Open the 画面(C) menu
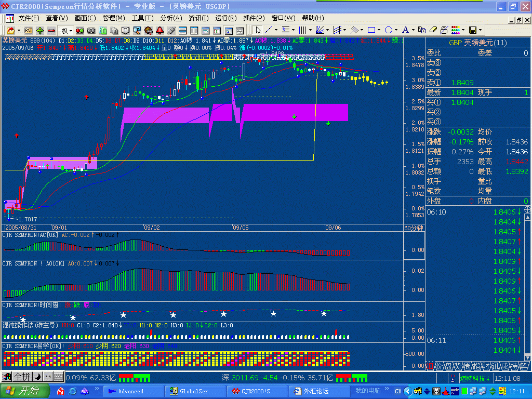 pyautogui.click(x=85, y=18)
